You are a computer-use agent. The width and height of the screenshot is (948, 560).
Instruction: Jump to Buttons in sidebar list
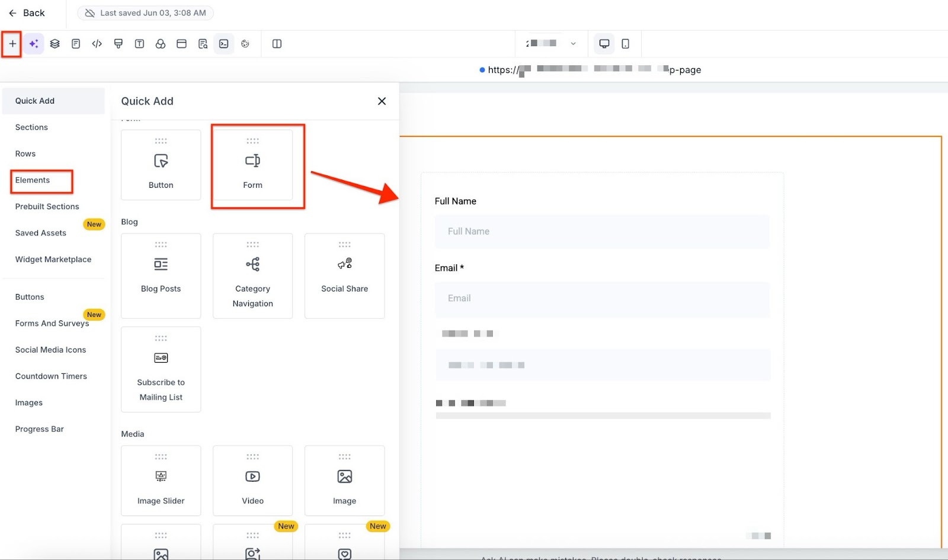30,297
